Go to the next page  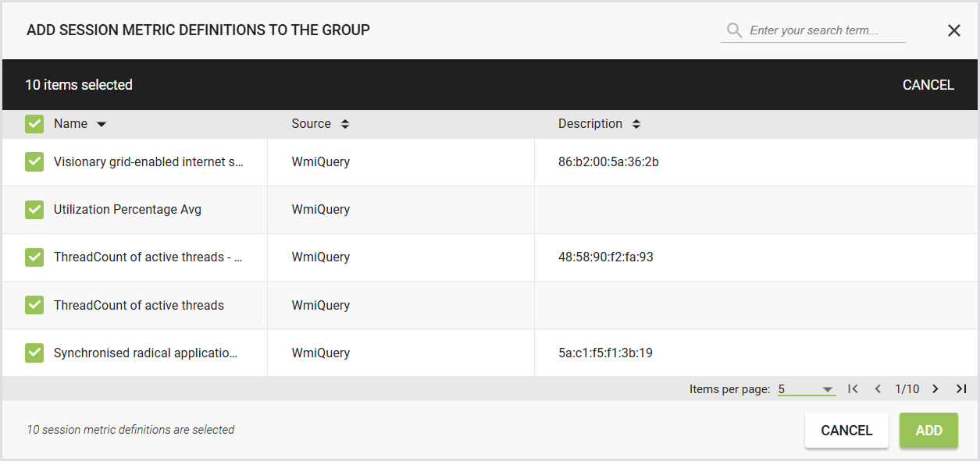click(x=935, y=388)
